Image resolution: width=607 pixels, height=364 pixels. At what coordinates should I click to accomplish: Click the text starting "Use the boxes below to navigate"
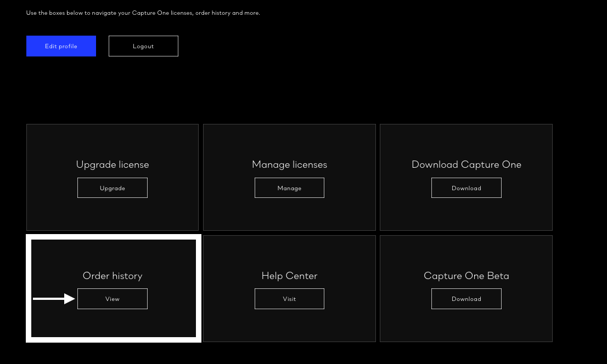[143, 13]
